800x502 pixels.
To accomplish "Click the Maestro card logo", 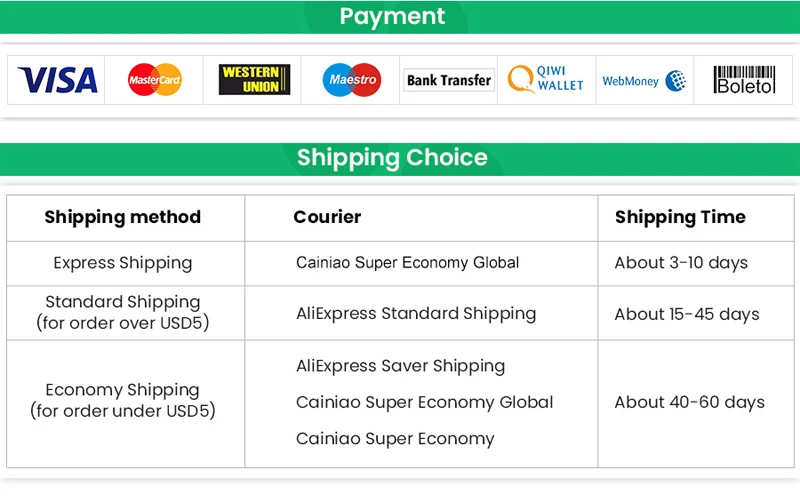I will tap(352, 80).
